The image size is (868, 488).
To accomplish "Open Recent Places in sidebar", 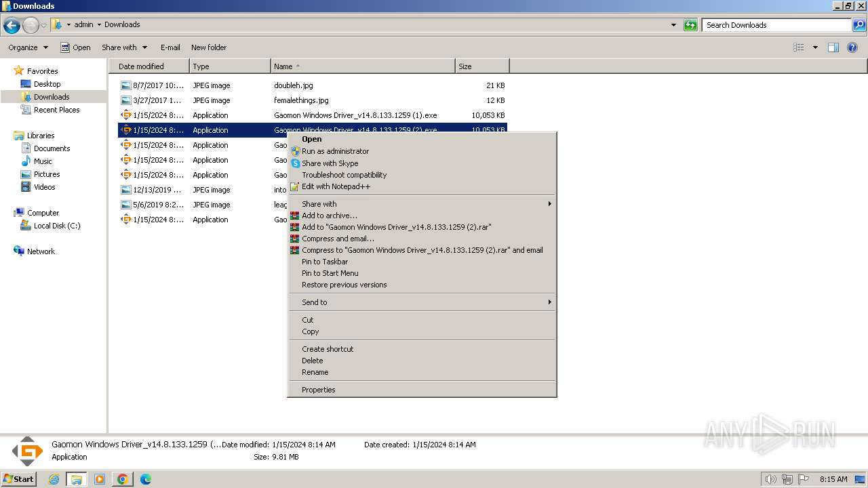I will (x=56, y=110).
